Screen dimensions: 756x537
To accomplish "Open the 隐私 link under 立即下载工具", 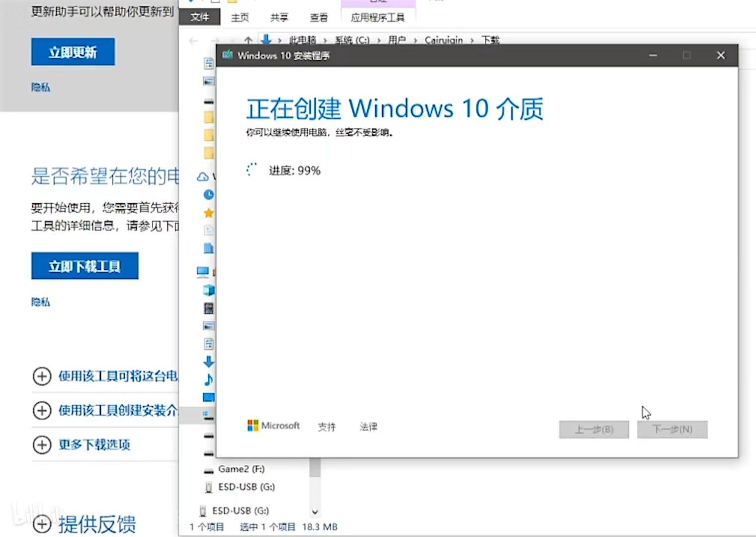I will (x=41, y=302).
